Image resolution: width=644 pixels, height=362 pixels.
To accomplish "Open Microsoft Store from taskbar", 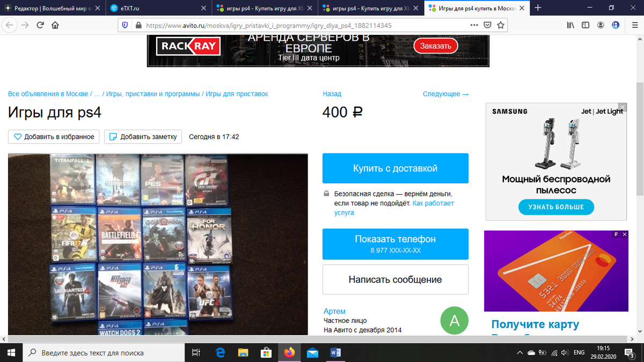I will click(266, 353).
